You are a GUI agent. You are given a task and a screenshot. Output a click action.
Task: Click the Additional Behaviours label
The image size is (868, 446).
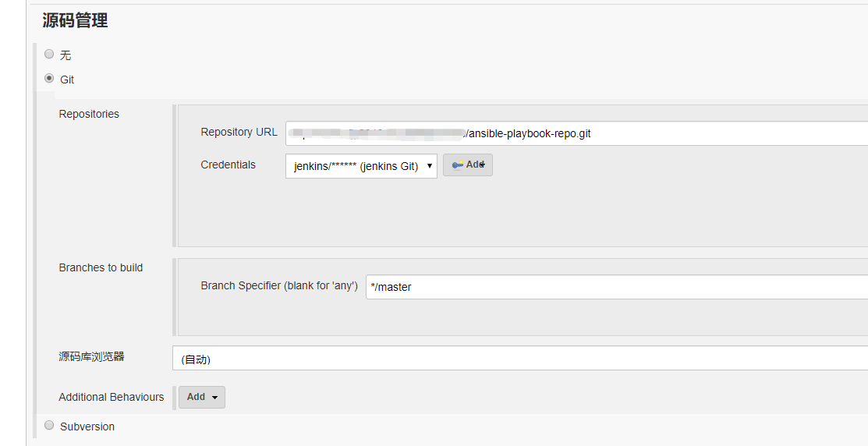coord(112,397)
